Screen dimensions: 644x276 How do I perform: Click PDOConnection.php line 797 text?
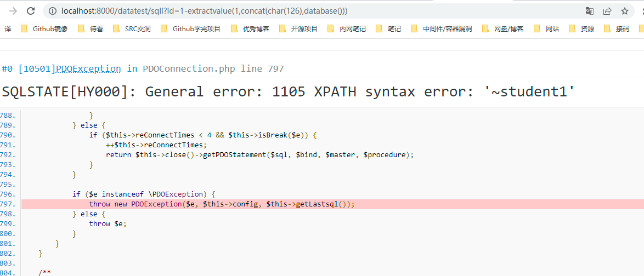213,68
